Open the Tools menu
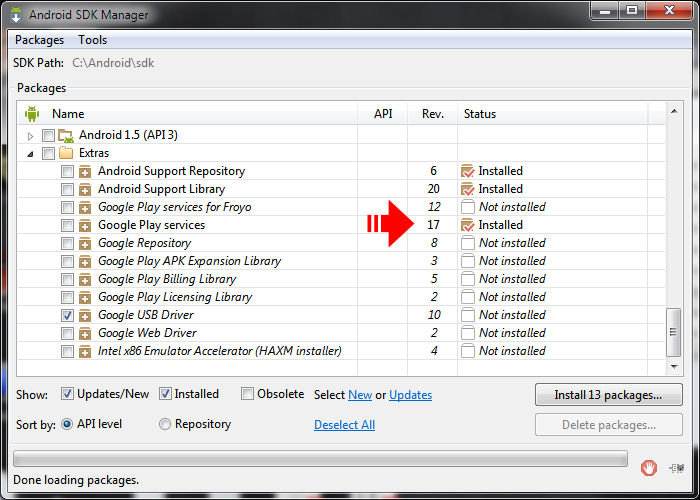The height and width of the screenshot is (500, 700). pos(92,40)
